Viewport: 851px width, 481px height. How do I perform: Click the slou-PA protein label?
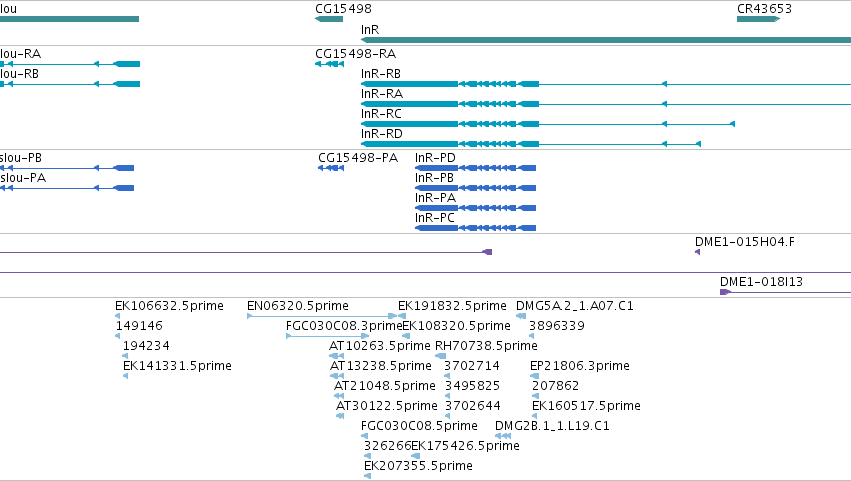23,178
